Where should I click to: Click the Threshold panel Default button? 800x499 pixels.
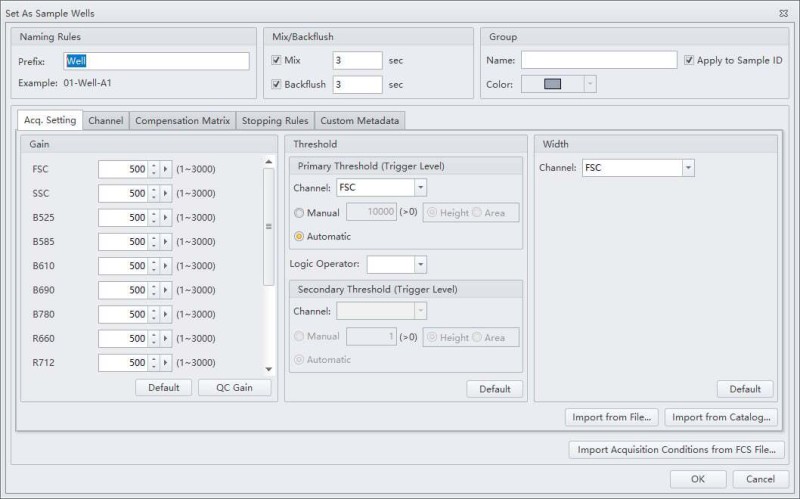(494, 389)
